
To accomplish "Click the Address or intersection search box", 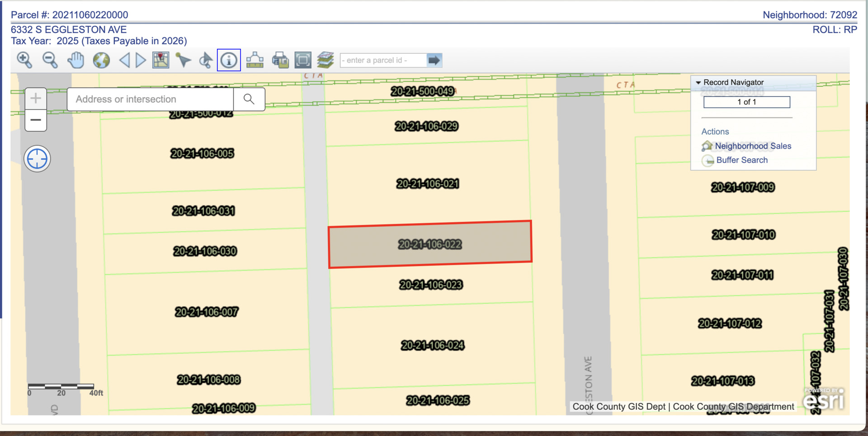I will [x=150, y=99].
